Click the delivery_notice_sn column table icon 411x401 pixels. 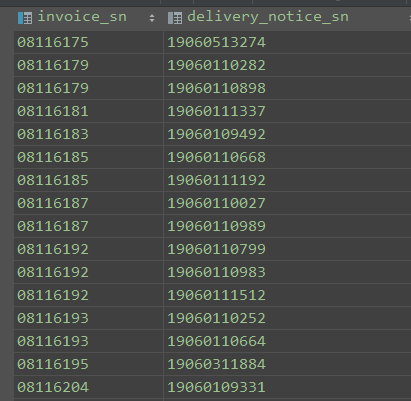click(x=175, y=18)
